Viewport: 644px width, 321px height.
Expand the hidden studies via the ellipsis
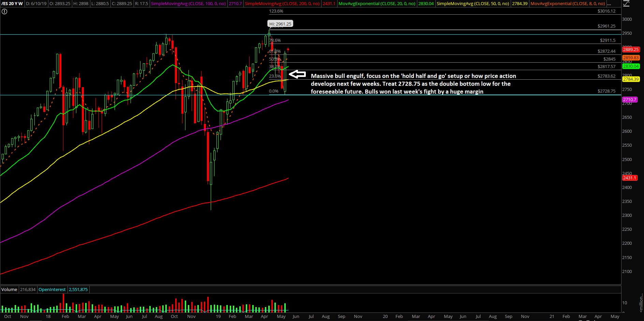pos(609,4)
